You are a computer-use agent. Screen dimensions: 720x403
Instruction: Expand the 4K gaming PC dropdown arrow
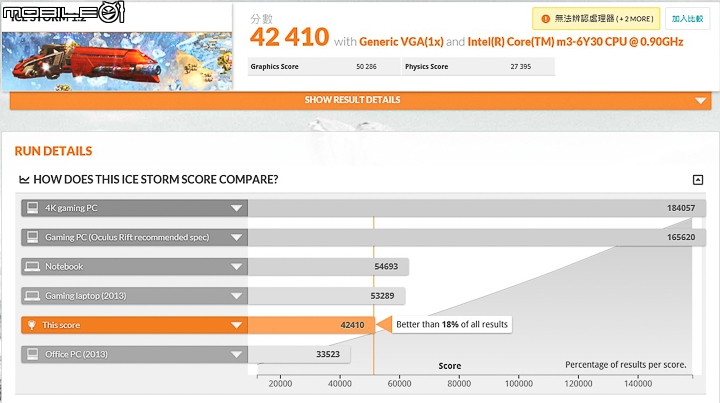[x=236, y=208]
